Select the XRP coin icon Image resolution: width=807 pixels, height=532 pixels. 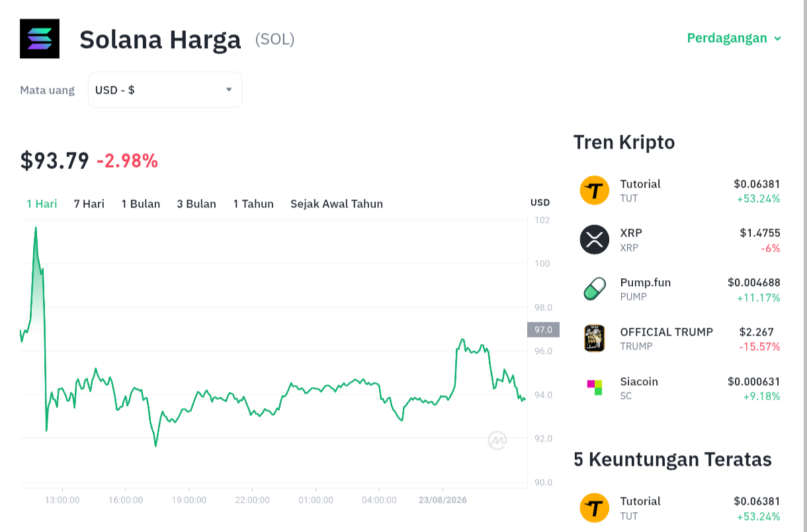tap(594, 240)
